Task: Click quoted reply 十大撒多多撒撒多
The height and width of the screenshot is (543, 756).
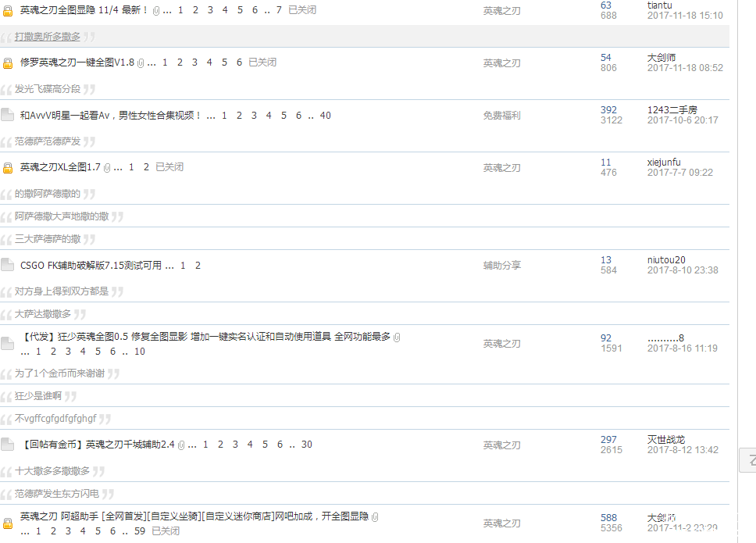Action: (52, 471)
